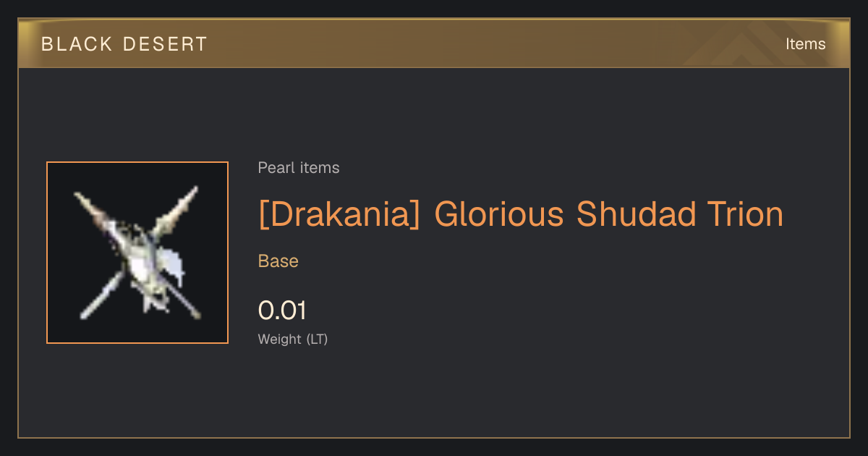Click the Weight (LT) caption
This screenshot has height=456, width=868.
click(293, 339)
